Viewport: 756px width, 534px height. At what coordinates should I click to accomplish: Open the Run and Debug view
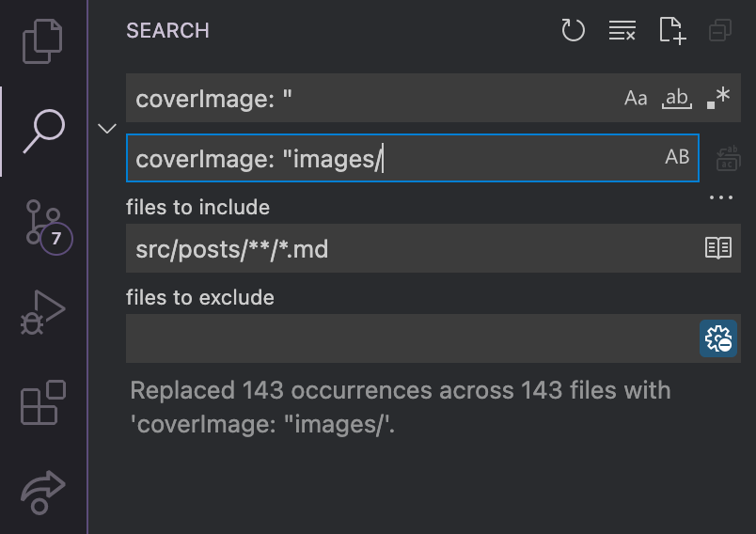[42, 313]
